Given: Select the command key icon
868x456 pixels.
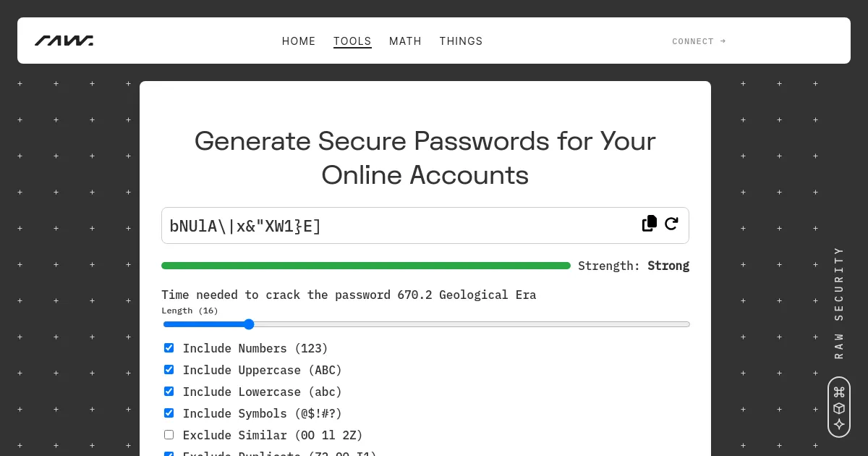Looking at the screenshot, I should pos(839,392).
